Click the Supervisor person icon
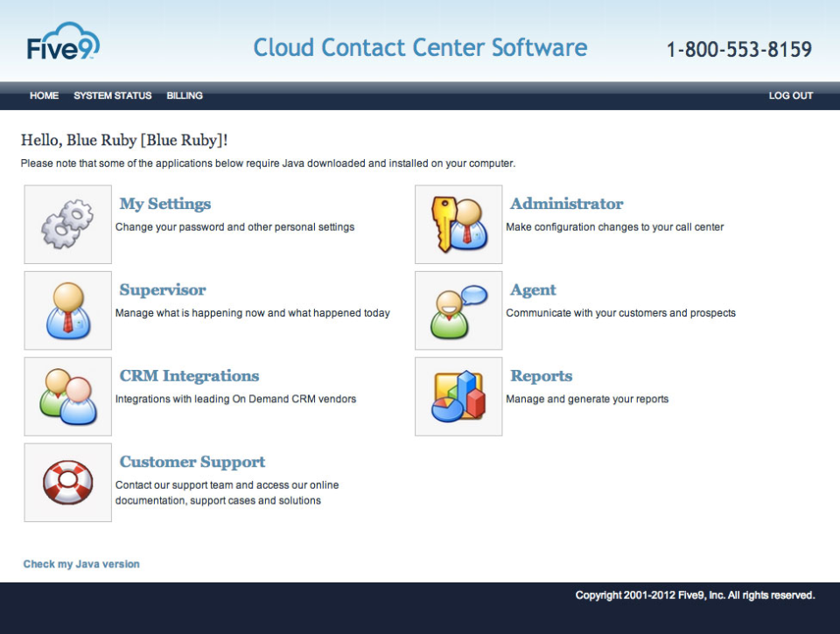Image resolution: width=840 pixels, height=634 pixels. click(x=67, y=310)
